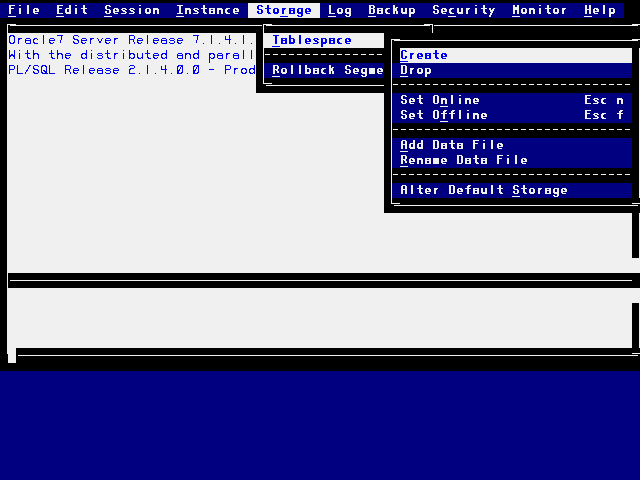The width and height of the screenshot is (640, 480).
Task: Choose Drop from the Tablespace submenu
Action: (x=416, y=70)
